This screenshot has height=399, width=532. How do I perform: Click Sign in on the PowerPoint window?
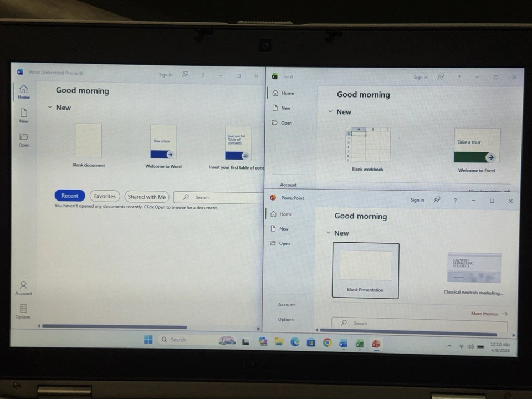pyautogui.click(x=417, y=200)
